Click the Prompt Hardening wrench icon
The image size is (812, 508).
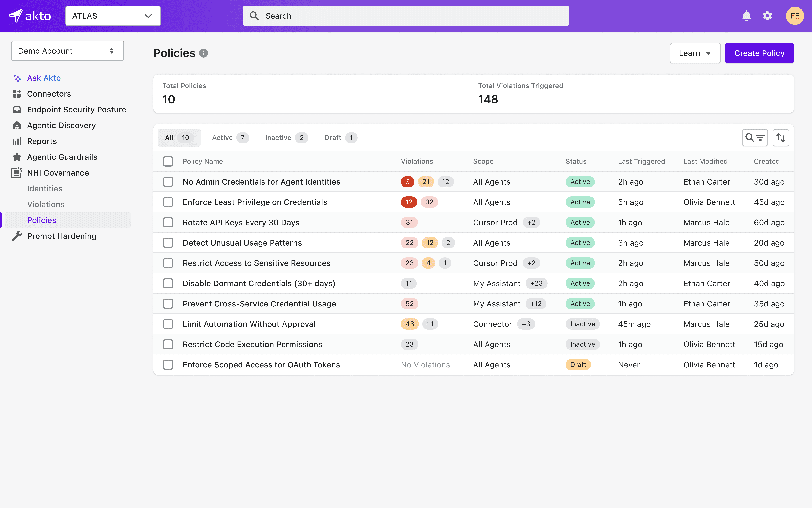point(17,236)
